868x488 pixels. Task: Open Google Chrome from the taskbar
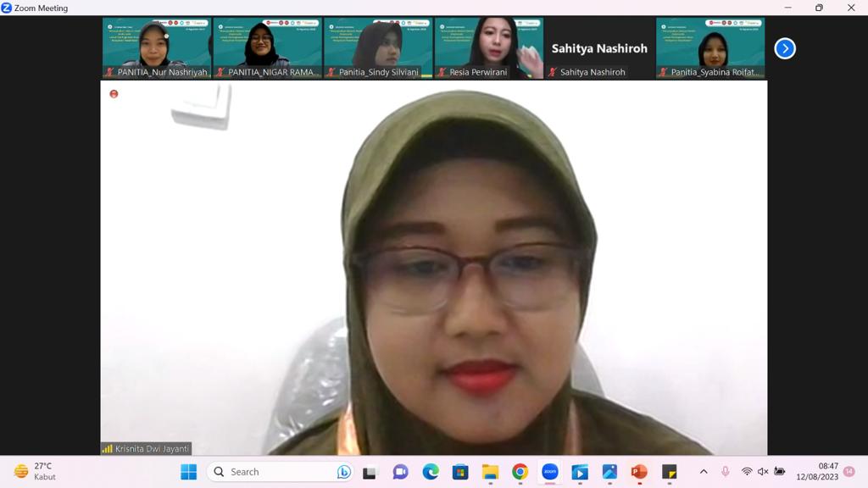520,472
